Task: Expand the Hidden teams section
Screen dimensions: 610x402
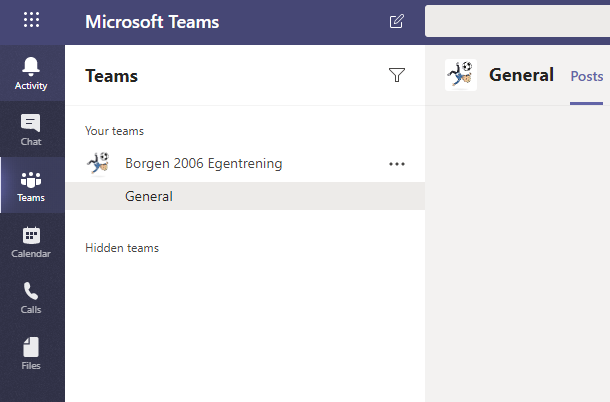Action: click(122, 248)
